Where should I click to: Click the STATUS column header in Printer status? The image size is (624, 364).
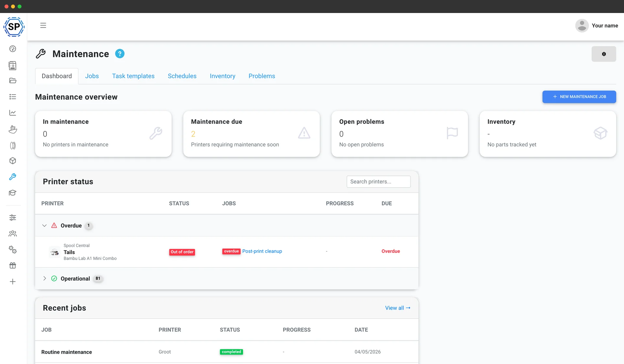pos(179,203)
